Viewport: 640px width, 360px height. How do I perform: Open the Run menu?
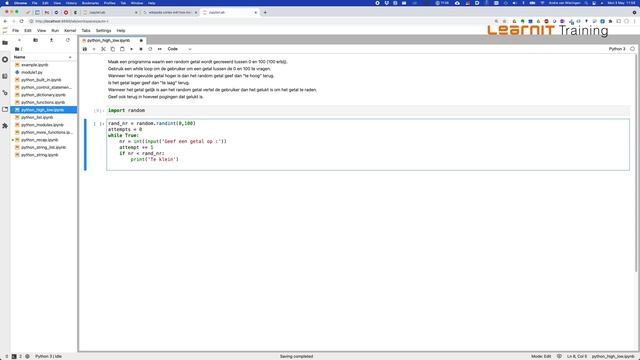pos(55,31)
